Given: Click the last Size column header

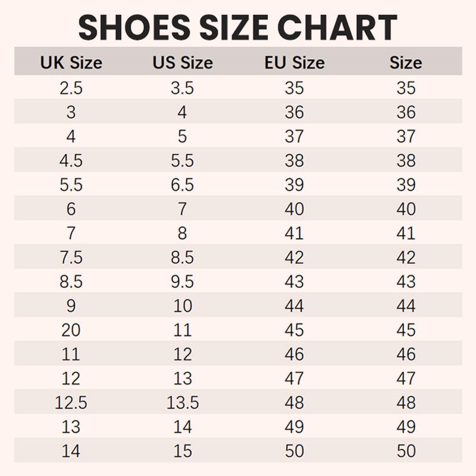Looking at the screenshot, I should pyautogui.click(x=406, y=62).
